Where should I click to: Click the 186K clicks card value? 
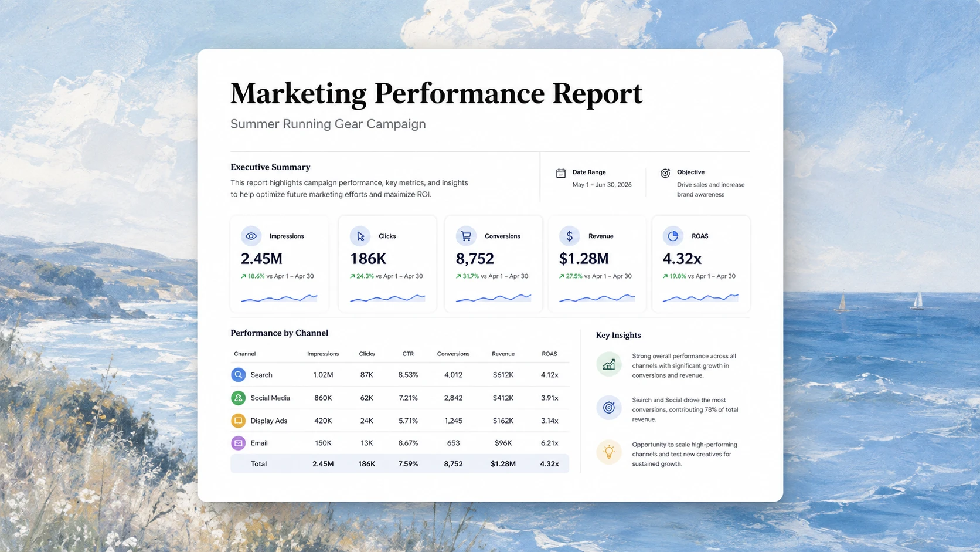click(x=368, y=259)
